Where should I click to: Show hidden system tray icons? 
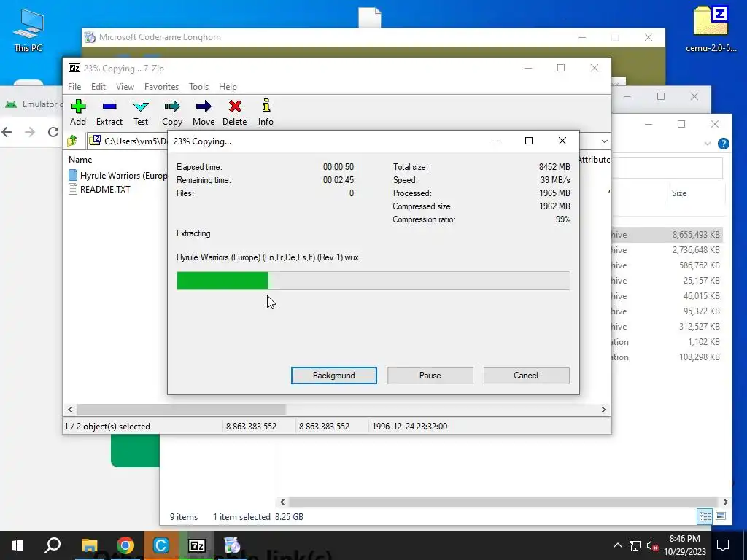(617, 545)
